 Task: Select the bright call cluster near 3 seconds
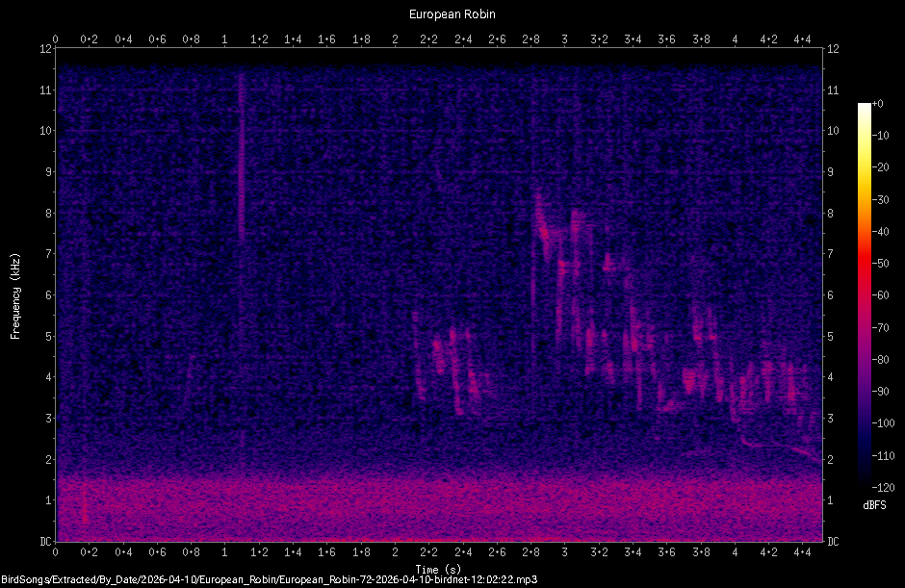(x=563, y=260)
